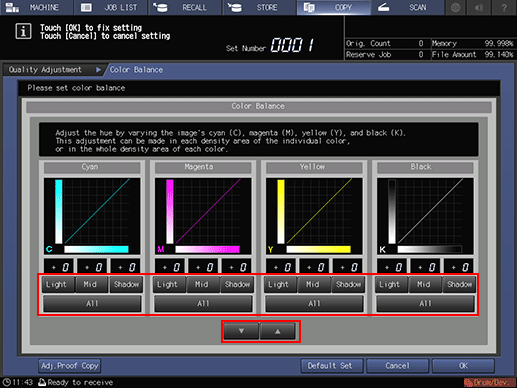This screenshot has width=517, height=388.
Task: Open the globe icon in top bar
Action: [x=455, y=7]
